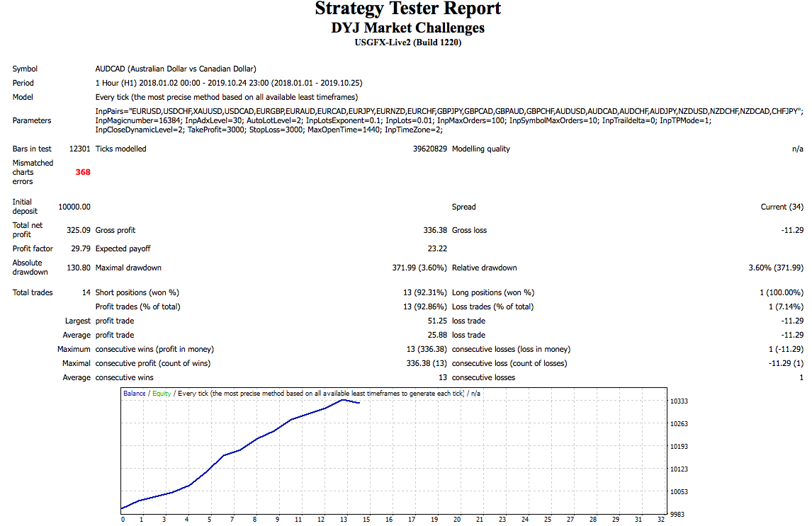Select Absolute drawdown value 130.80
The width and height of the screenshot is (812, 526).
pyautogui.click(x=79, y=268)
